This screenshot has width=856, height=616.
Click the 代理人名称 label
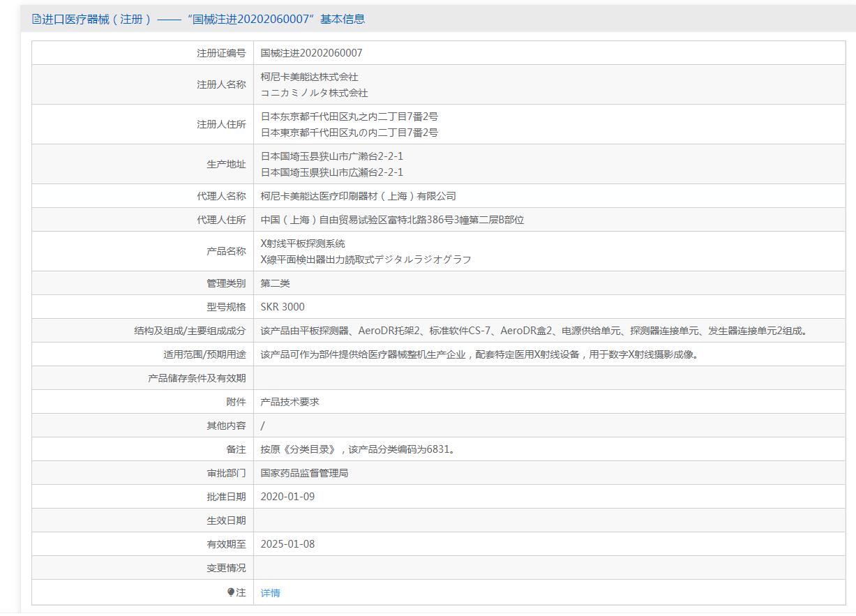[221, 196]
